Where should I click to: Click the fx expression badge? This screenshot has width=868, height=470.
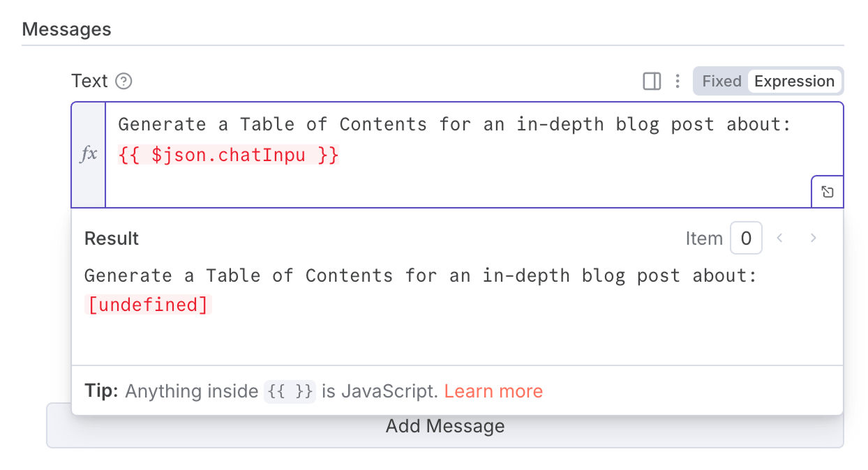tap(88, 154)
